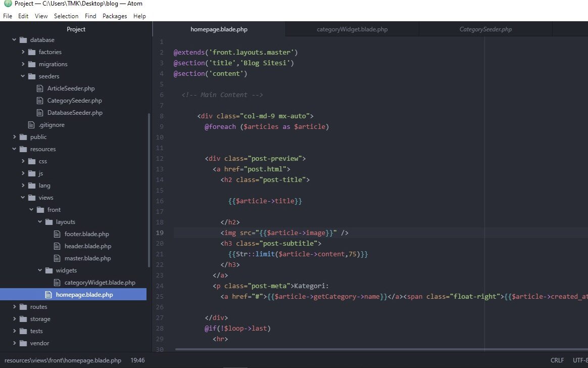
Task: Click the ArticleSeeder.php file icon
Action: 40,88
